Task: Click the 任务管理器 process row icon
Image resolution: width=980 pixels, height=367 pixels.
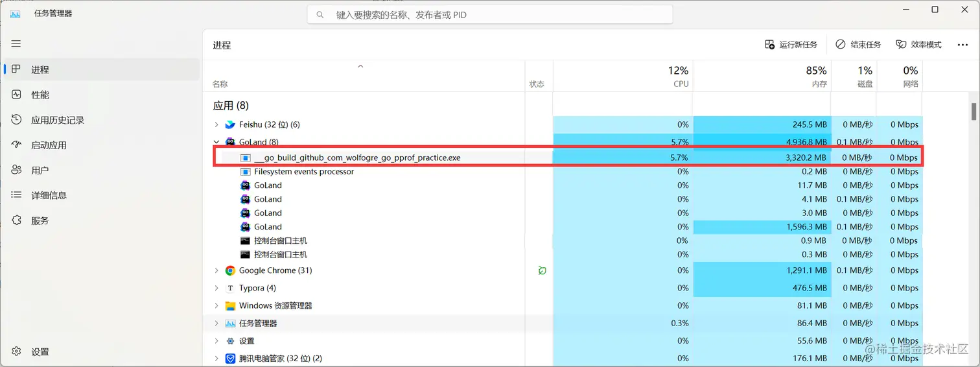Action: pos(230,323)
